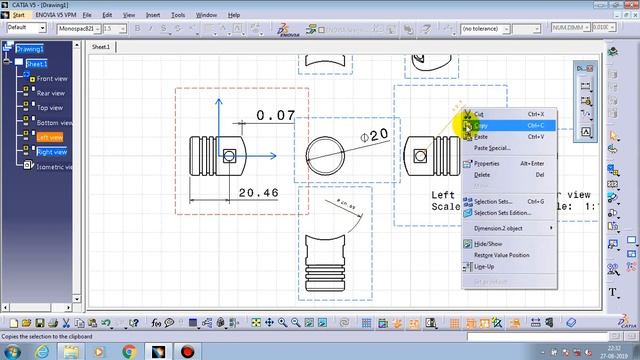The image size is (640, 360).
Task: Open the Insert menu
Action: (x=153, y=15)
